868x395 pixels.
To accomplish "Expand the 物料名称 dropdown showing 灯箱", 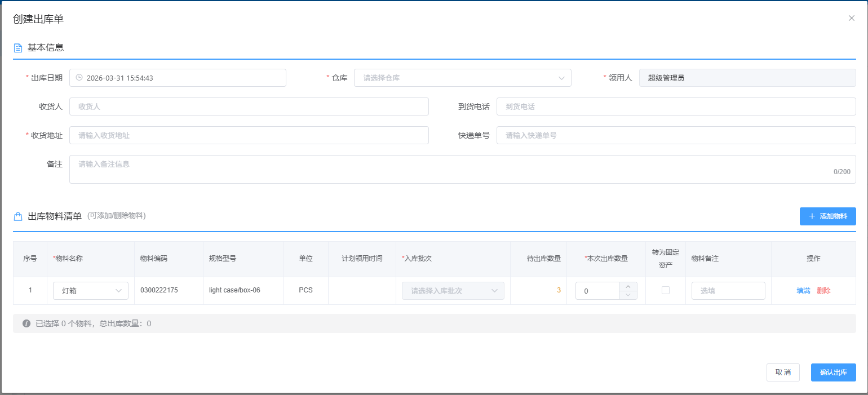I will click(x=91, y=291).
